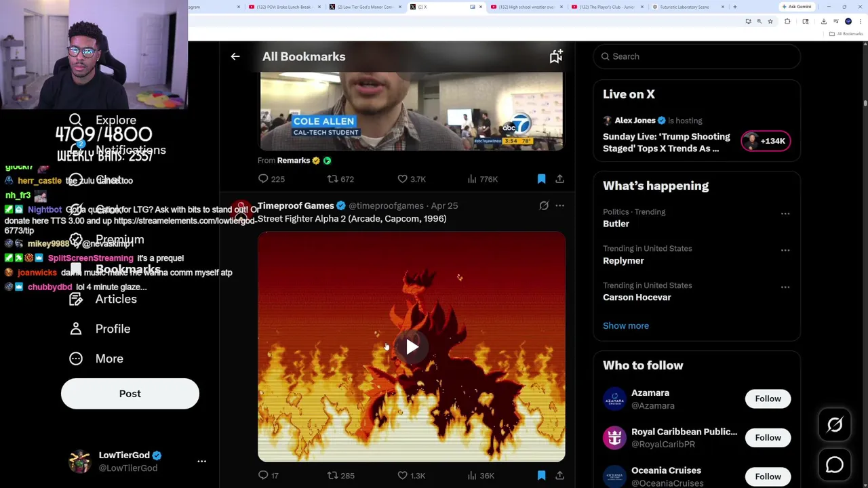Open a new browser tab
This screenshot has height=488, width=868.
[x=735, y=7]
